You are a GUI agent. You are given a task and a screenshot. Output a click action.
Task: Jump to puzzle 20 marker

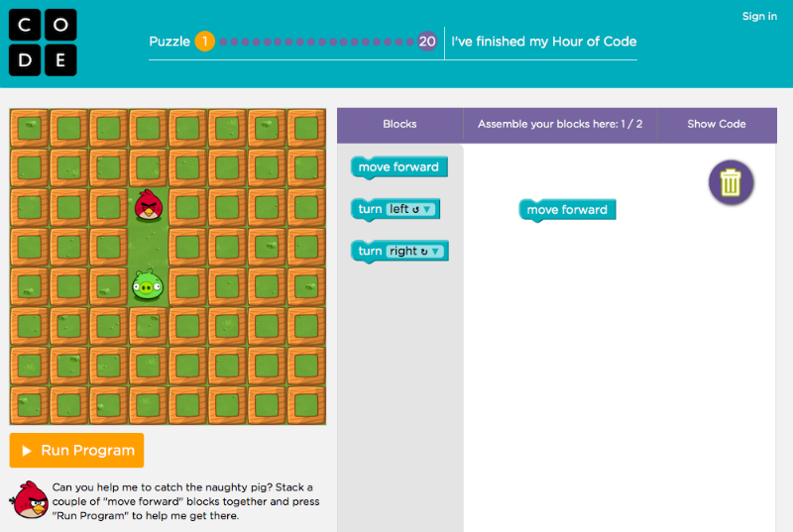(x=427, y=41)
